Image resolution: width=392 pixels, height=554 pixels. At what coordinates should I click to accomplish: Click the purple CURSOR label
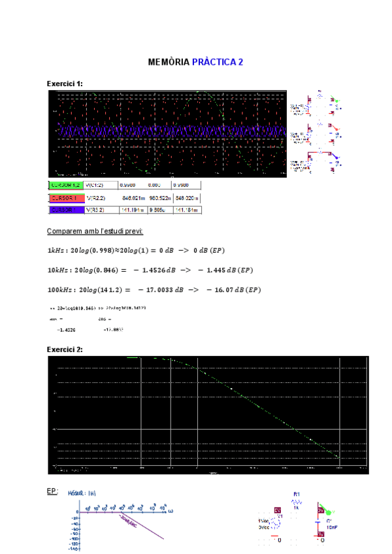[66, 210]
